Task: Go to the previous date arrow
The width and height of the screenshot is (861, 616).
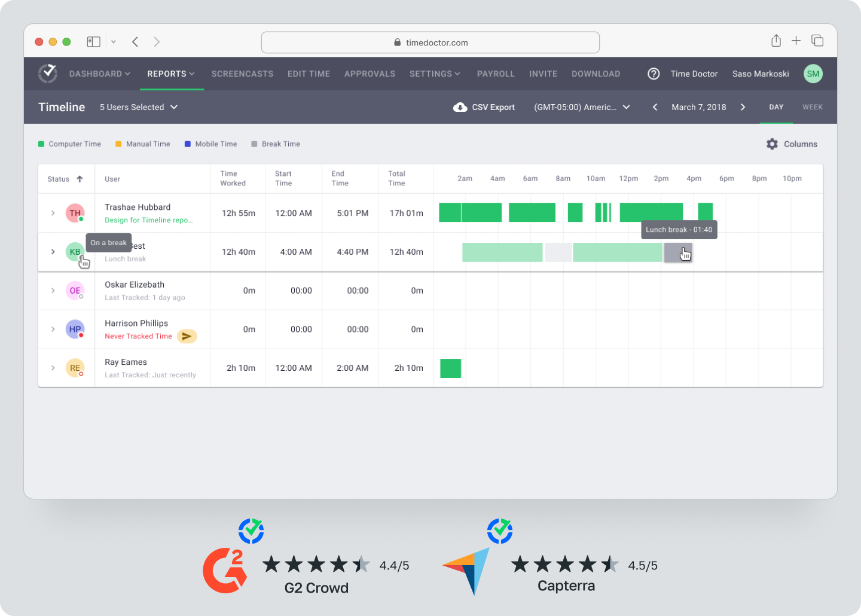Action: pos(655,107)
